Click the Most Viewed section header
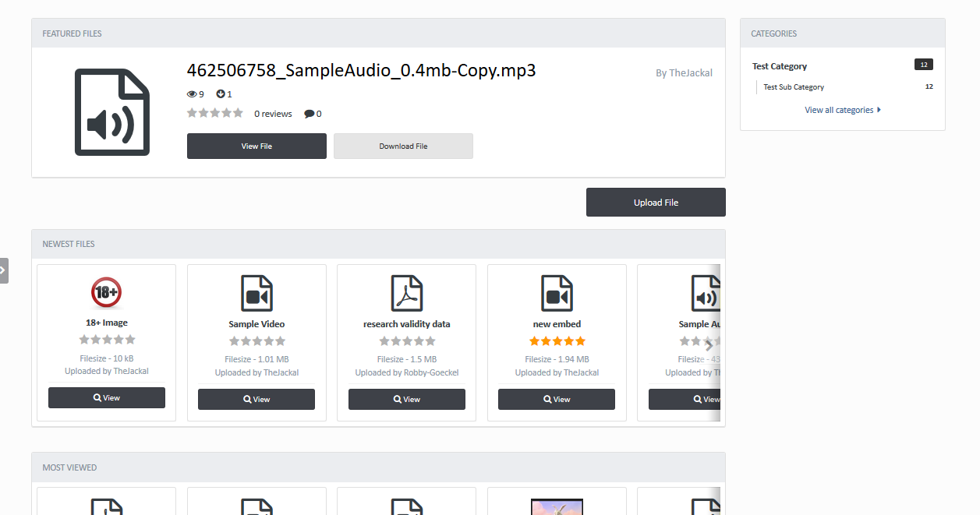Screen dimensions: 980x515 point(378,467)
